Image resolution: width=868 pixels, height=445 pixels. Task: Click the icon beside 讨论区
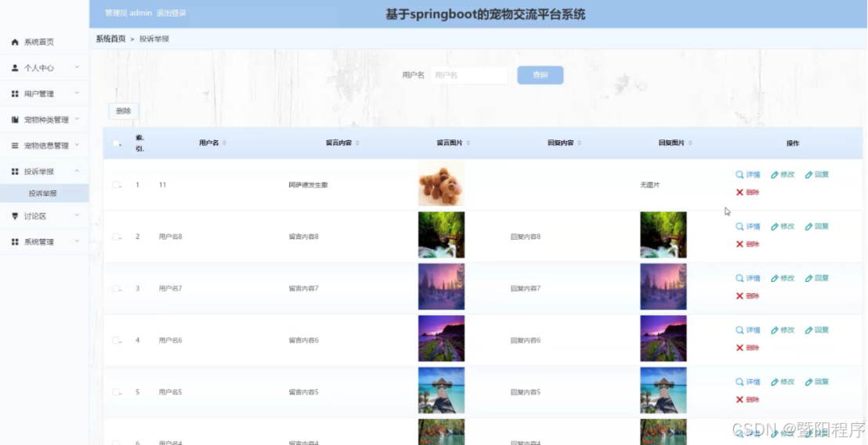coord(15,216)
